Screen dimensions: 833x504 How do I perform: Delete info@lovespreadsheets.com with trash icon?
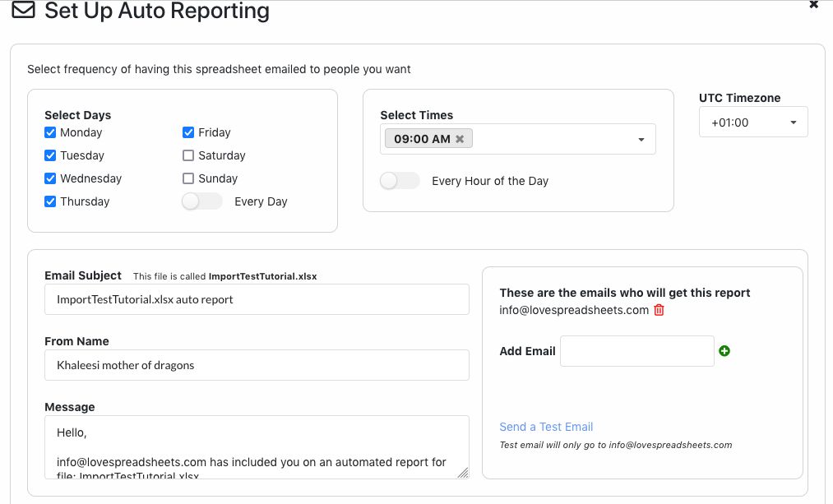click(659, 310)
